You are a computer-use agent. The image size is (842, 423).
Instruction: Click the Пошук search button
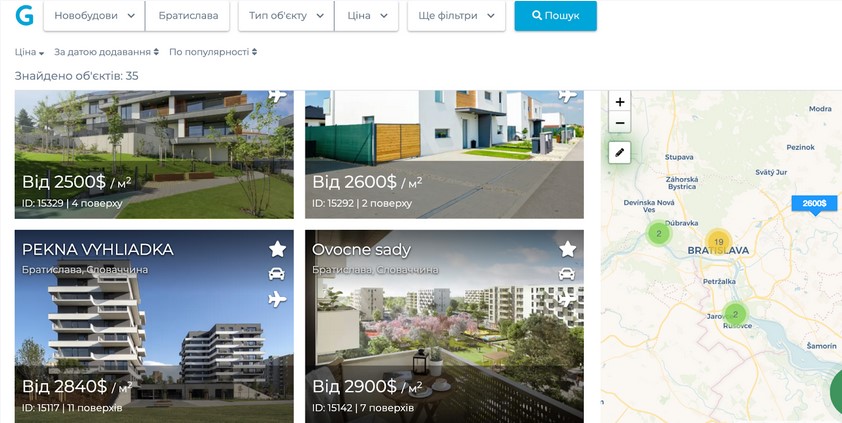point(555,16)
